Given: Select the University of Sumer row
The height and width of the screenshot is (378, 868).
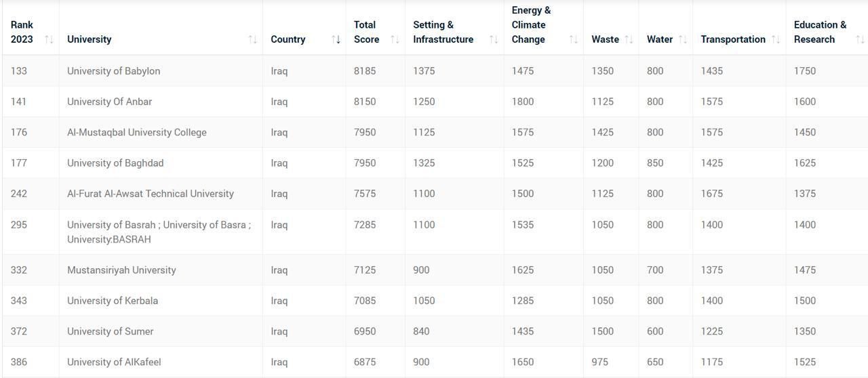Looking at the screenshot, I should (110, 331).
